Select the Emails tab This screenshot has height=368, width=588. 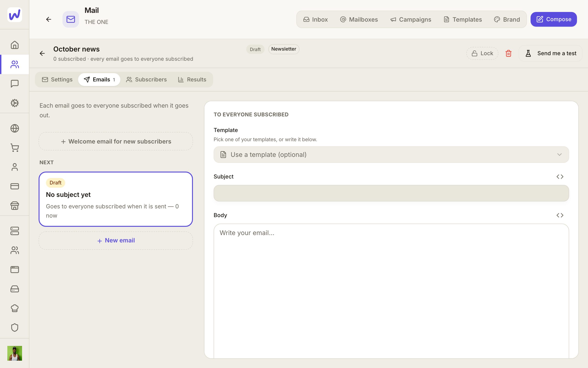[99, 80]
